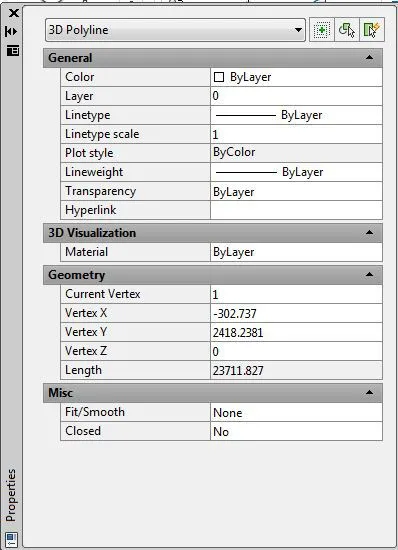This screenshot has width=398, height=550.
Task: Select the Lineweight property label
Action: click(94, 172)
